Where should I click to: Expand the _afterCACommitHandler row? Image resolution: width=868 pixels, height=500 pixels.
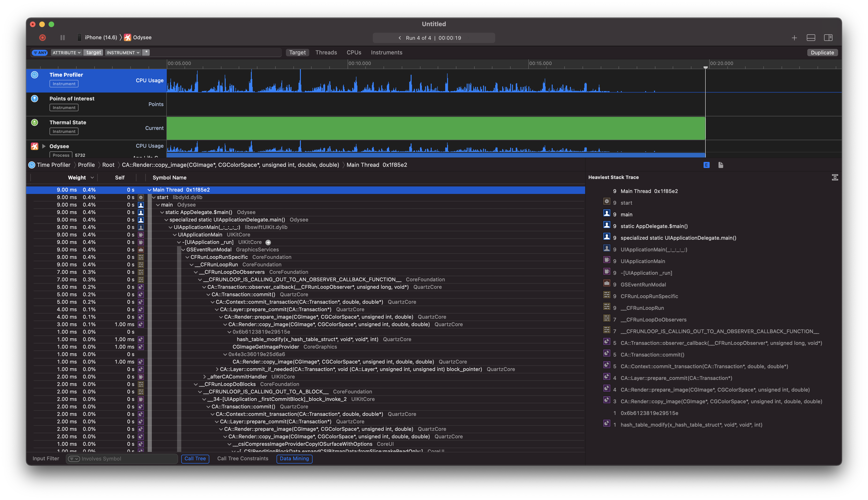205,377
